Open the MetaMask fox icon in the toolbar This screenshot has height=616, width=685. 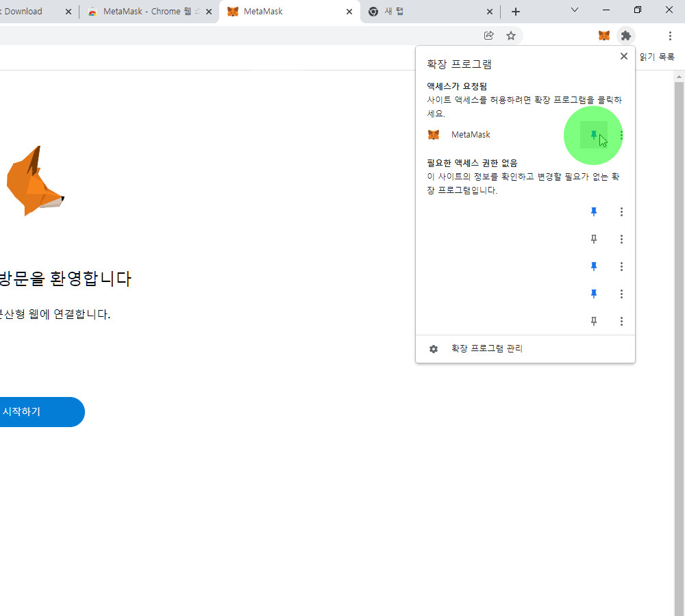pos(603,36)
